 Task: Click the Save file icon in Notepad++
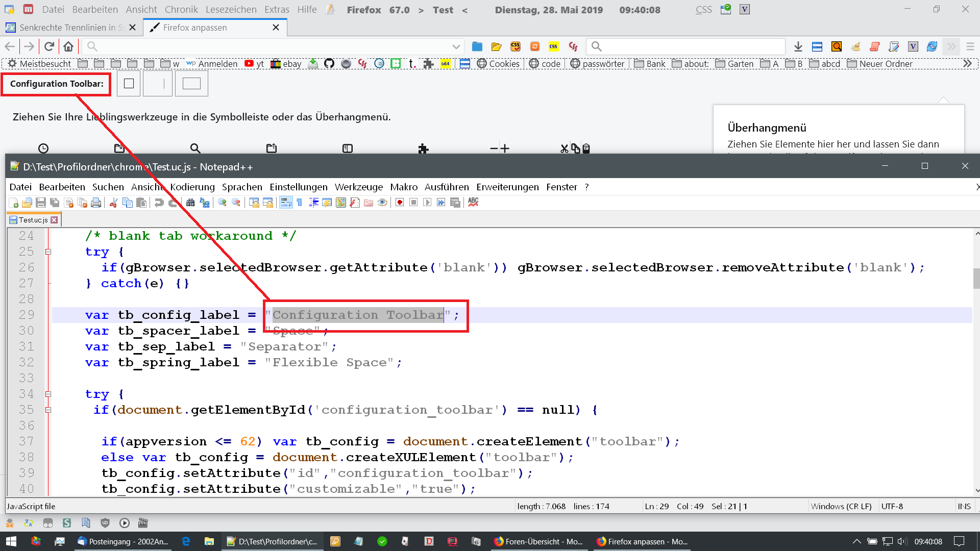tap(41, 203)
